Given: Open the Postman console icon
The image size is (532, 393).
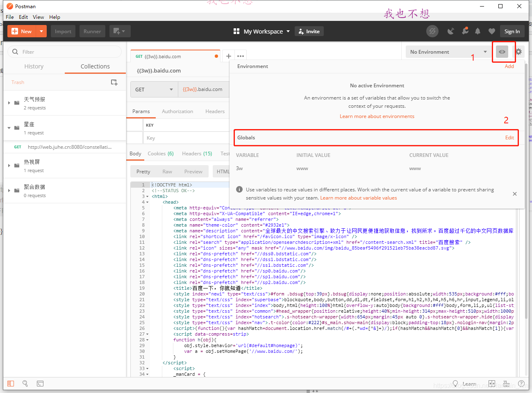Looking at the screenshot, I should (40, 384).
